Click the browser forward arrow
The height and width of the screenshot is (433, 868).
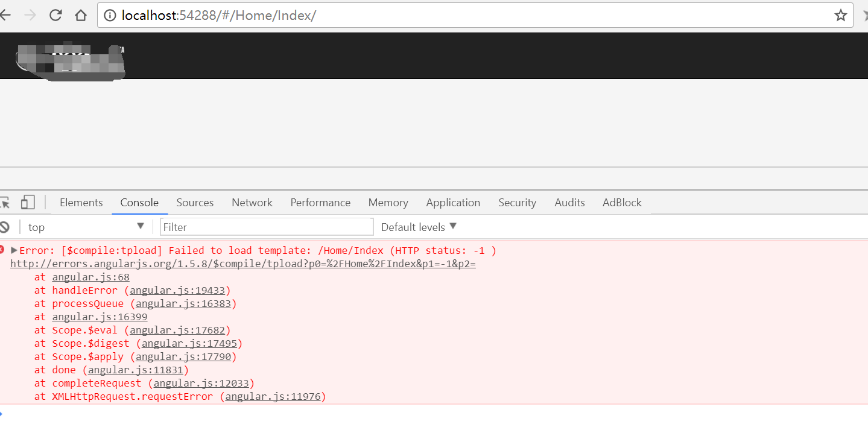click(30, 16)
